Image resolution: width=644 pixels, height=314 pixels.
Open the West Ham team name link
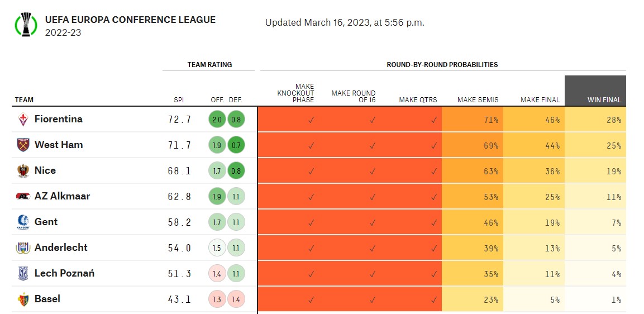[59, 145]
